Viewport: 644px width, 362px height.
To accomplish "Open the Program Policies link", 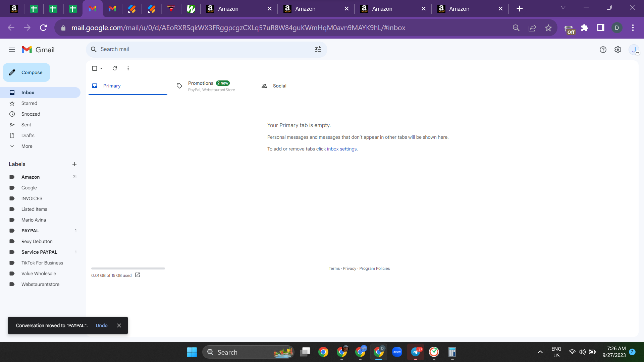I will [x=375, y=268].
